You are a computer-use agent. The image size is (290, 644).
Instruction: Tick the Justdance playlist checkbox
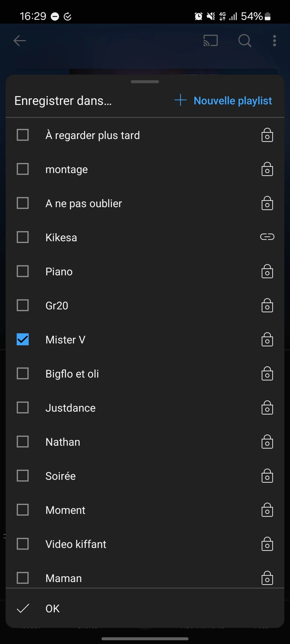tap(23, 408)
